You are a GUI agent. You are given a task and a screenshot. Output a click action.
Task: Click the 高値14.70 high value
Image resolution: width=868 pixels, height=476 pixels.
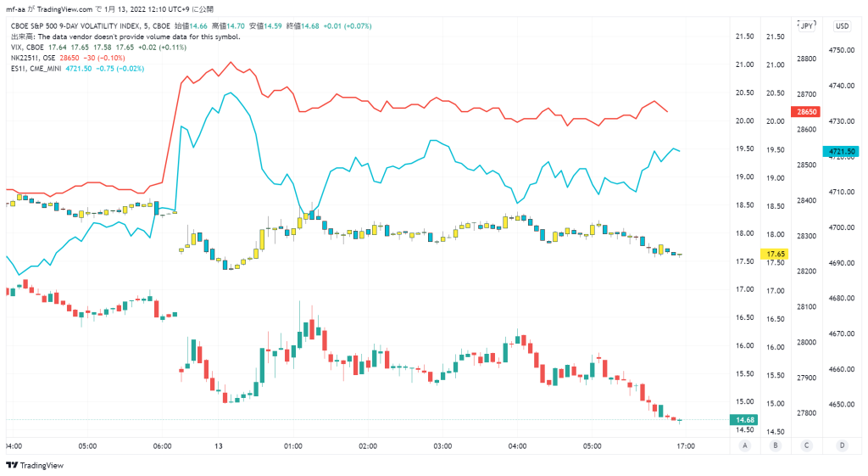pos(228,26)
